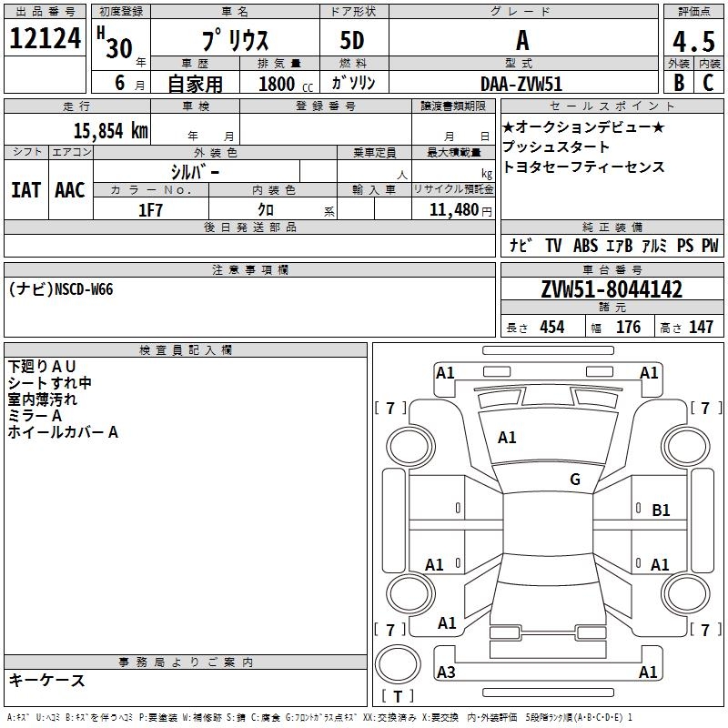Click the color number 1F7 field
Screen dimensions: 728x728
pos(150,210)
